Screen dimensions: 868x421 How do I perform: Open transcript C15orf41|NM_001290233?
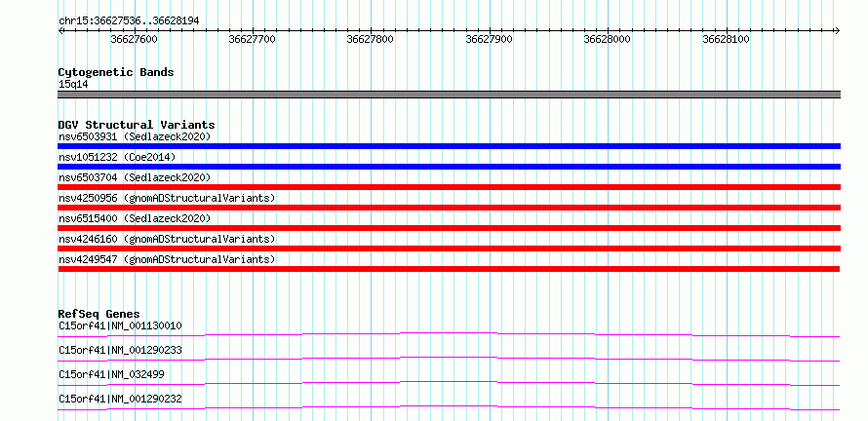pyautogui.click(x=120, y=350)
